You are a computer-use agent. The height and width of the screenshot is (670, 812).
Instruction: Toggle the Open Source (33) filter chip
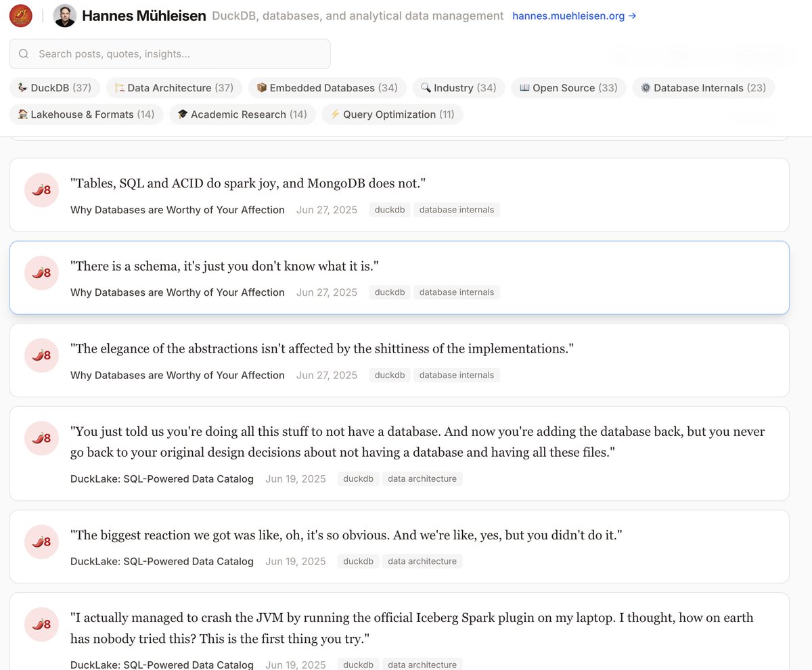(568, 87)
